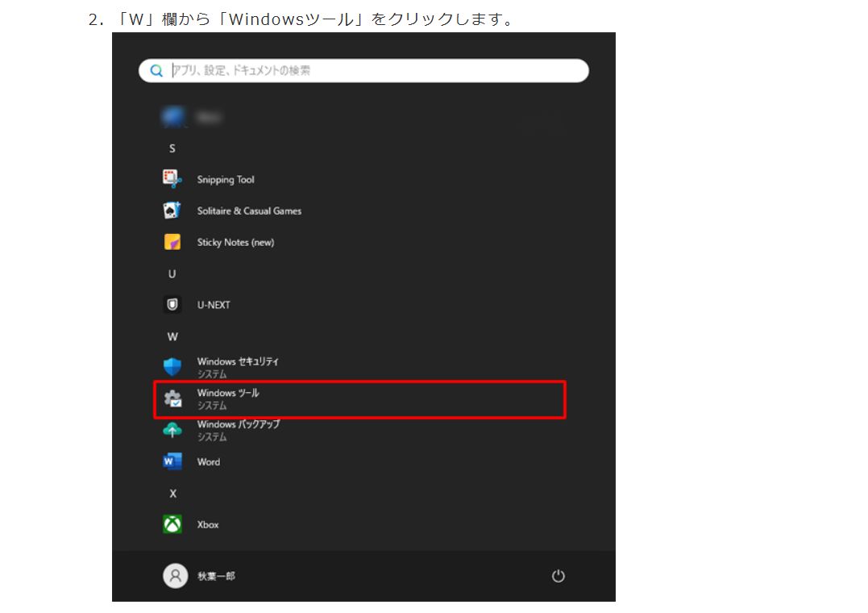Select the S letter header
This screenshot has width=868, height=613.
coord(172,148)
